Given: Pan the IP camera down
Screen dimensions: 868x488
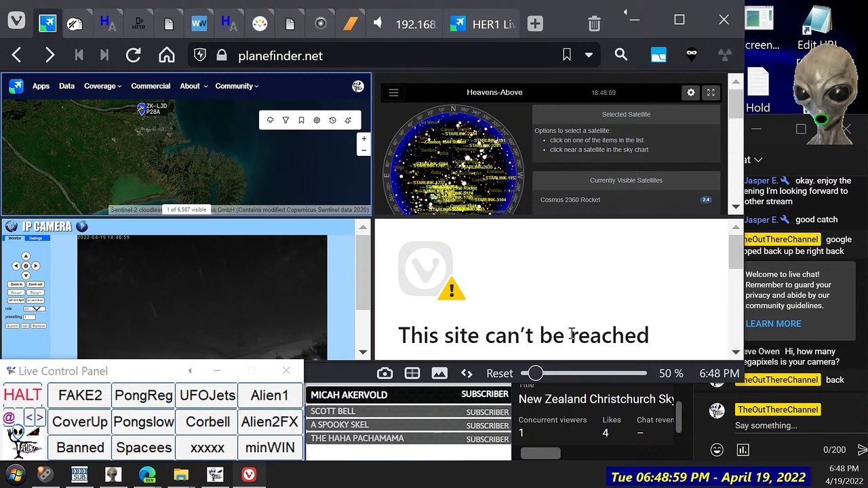Looking at the screenshot, I should pyautogui.click(x=26, y=275).
